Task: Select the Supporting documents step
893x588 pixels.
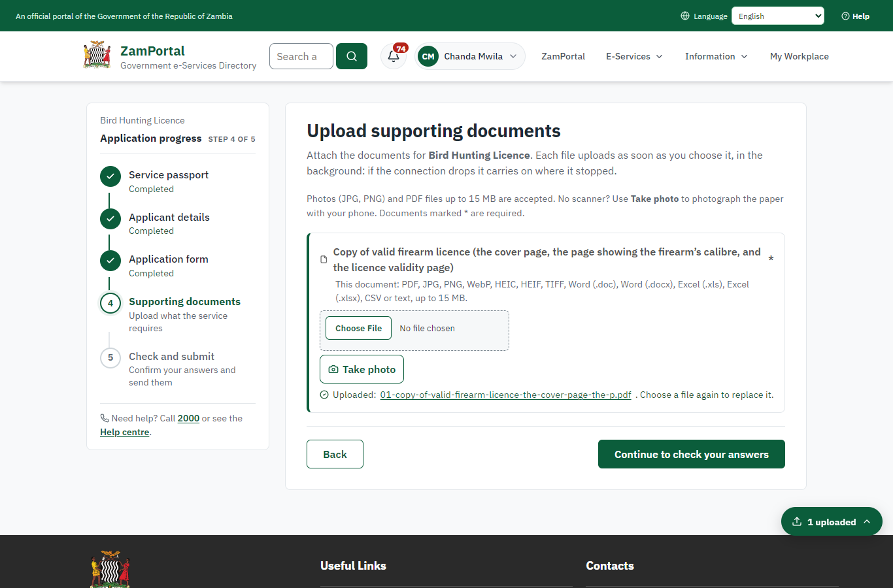Action: coord(184,301)
